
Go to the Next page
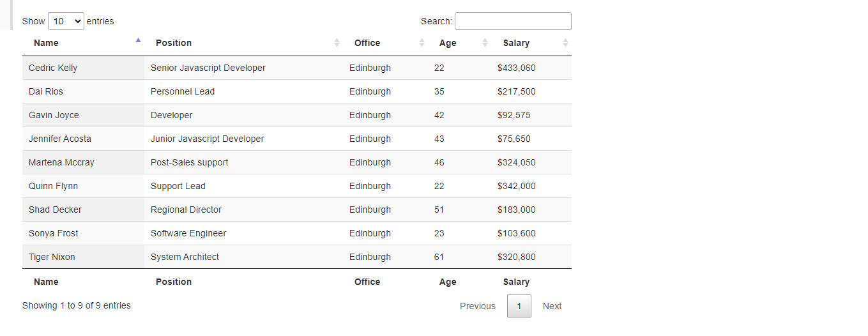552,306
